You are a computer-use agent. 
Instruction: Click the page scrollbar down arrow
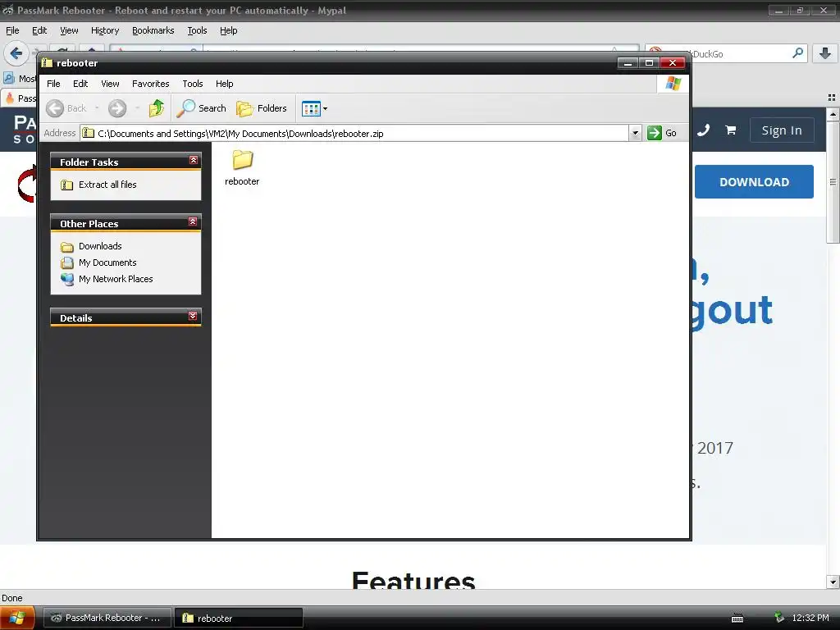click(x=833, y=582)
